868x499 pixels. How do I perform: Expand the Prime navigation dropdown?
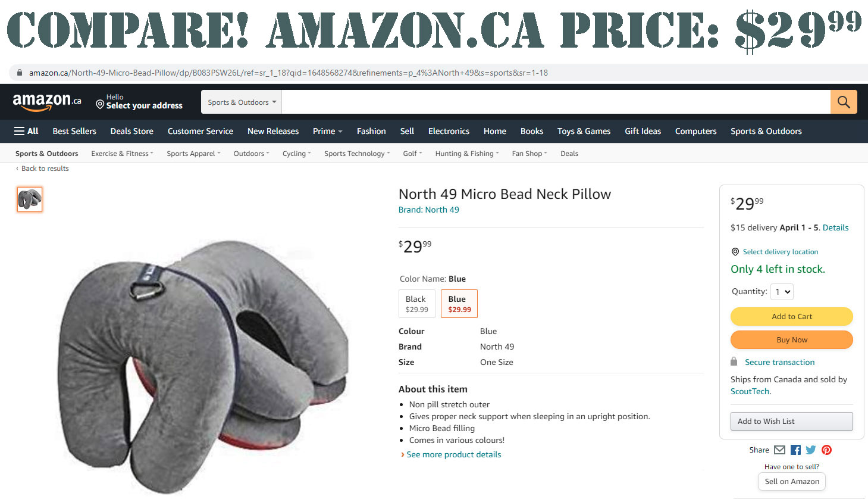327,131
